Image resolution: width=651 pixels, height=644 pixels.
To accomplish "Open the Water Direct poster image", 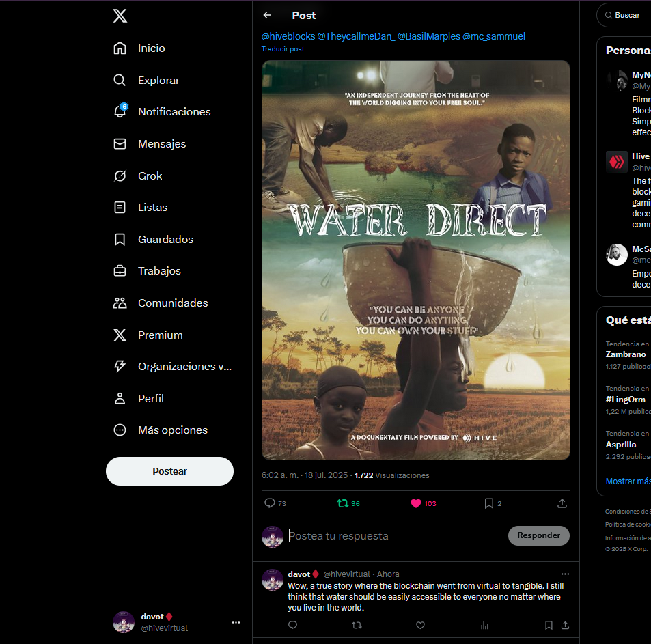I will [415, 260].
